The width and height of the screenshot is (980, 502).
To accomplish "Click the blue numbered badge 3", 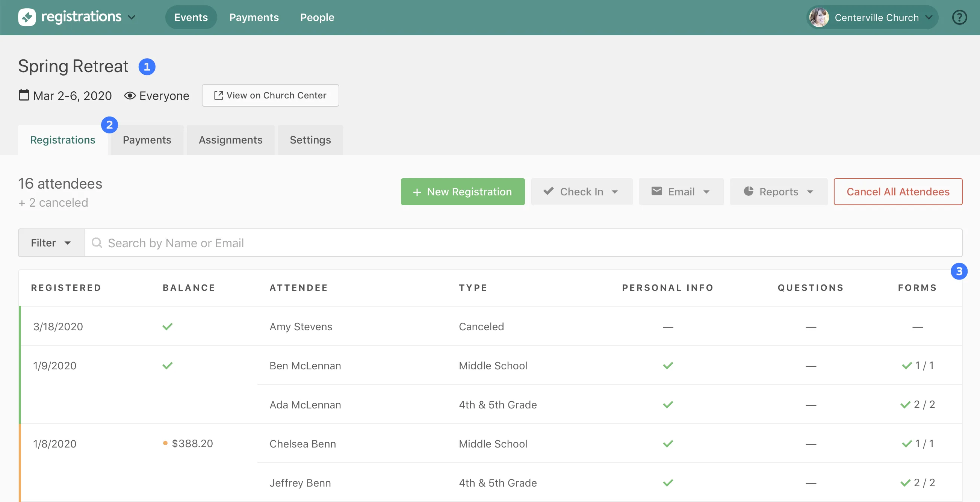I will pyautogui.click(x=959, y=271).
